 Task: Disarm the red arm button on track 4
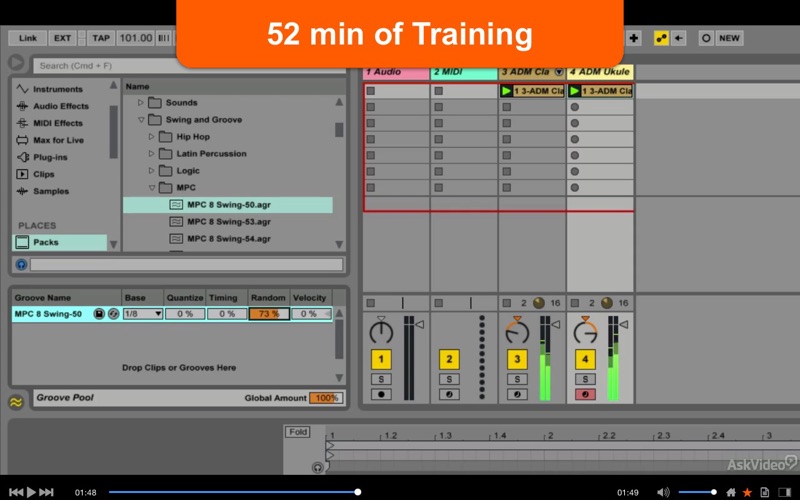pos(585,394)
